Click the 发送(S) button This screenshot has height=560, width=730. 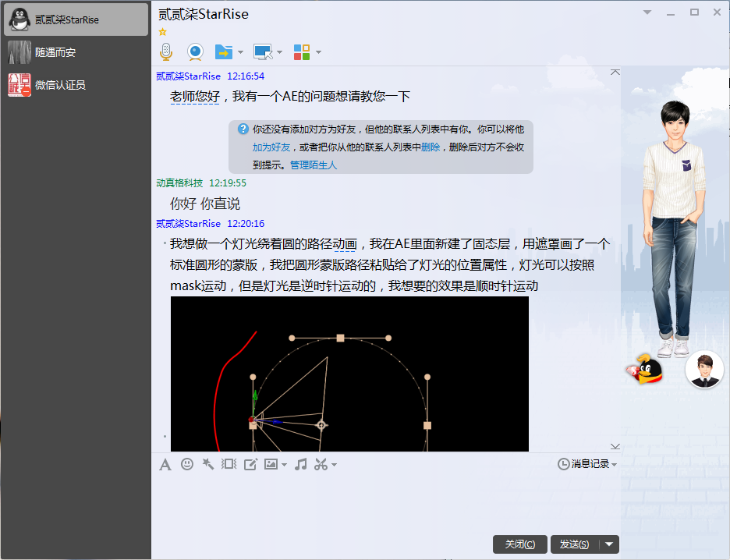click(x=575, y=544)
